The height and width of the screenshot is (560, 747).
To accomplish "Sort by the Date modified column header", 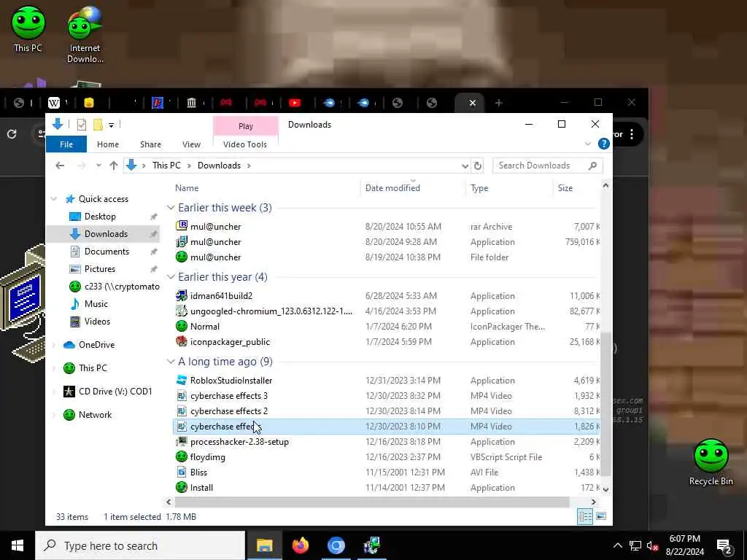I will 392,188.
